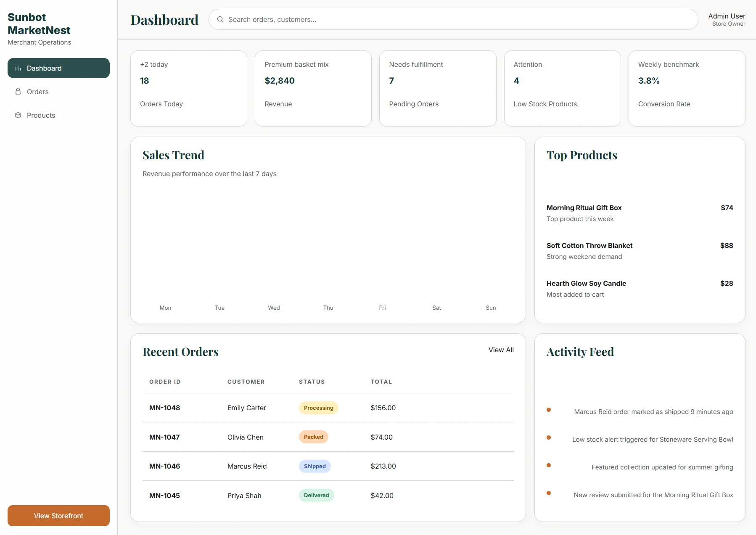
Task: Click the Products box icon in sidebar
Action: 18,115
